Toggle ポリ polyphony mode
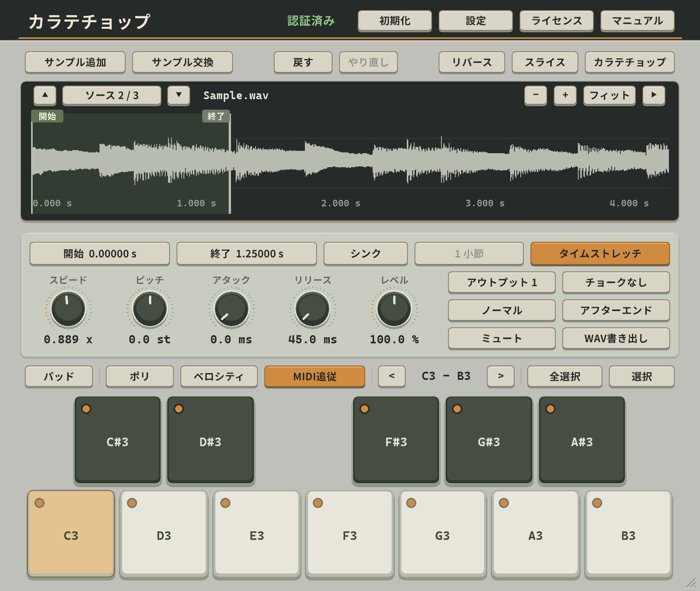The width and height of the screenshot is (700, 591). tap(140, 376)
